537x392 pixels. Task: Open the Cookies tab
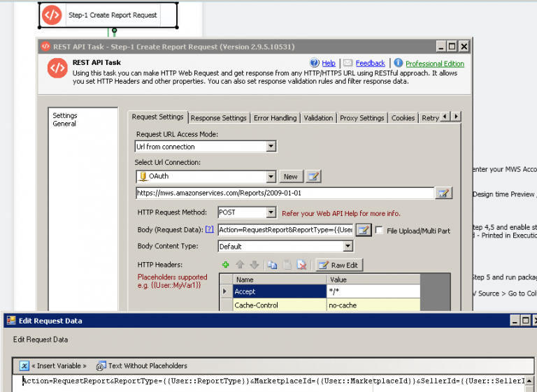[x=403, y=118]
